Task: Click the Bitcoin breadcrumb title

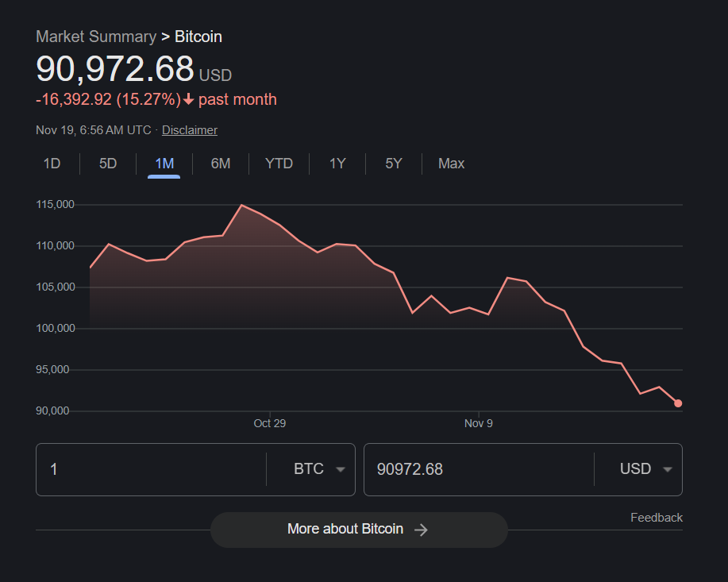Action: tap(198, 37)
